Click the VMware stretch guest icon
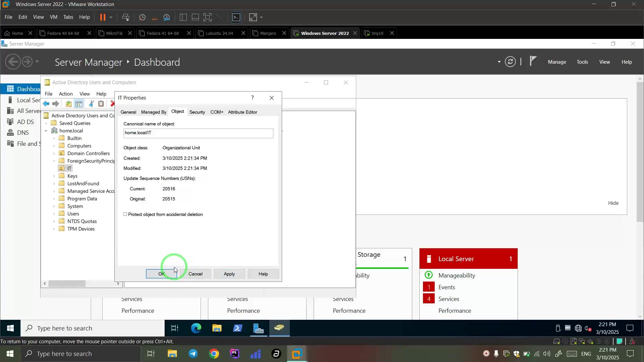This screenshot has width=644, height=362. [x=253, y=17]
